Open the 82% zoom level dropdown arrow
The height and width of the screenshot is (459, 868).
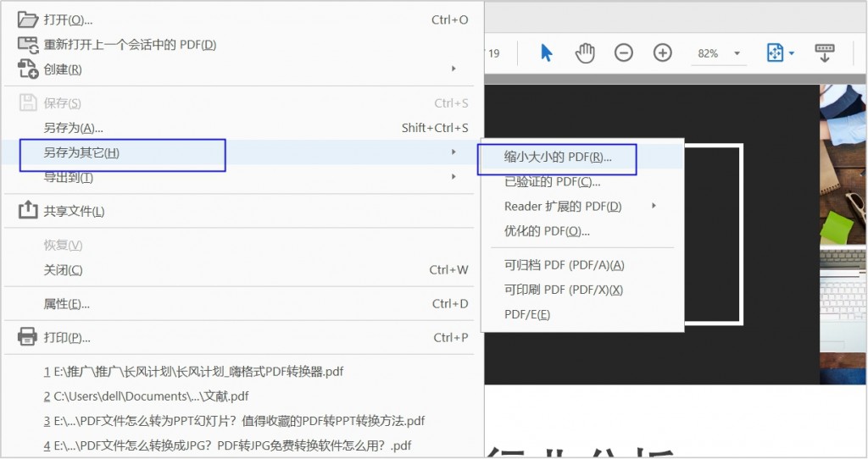pyautogui.click(x=737, y=53)
